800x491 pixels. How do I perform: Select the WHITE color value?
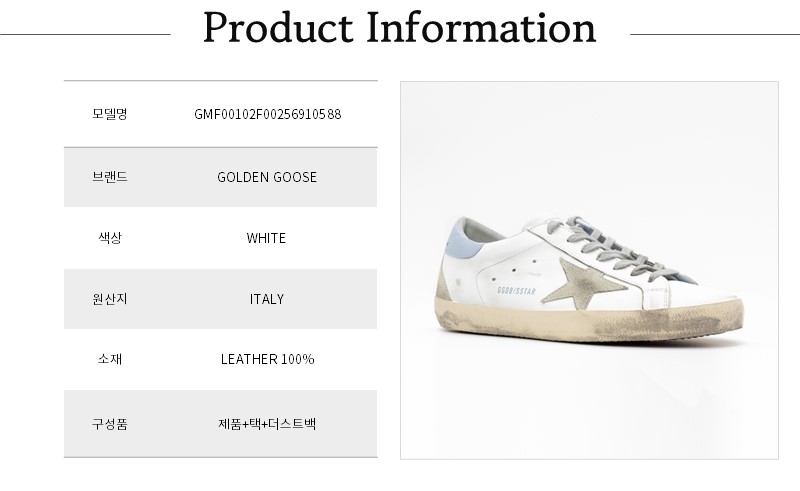coord(267,238)
